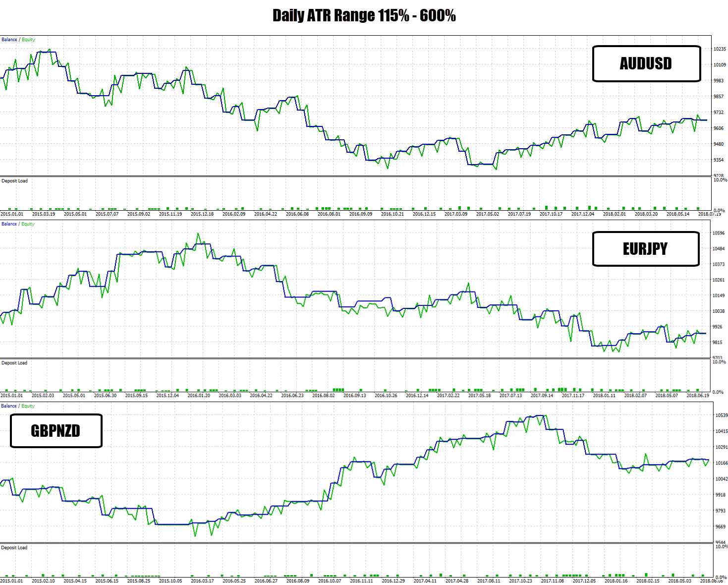Click the date 2018.03.20 on the time axis
The height and width of the screenshot is (585, 728).
(646, 214)
